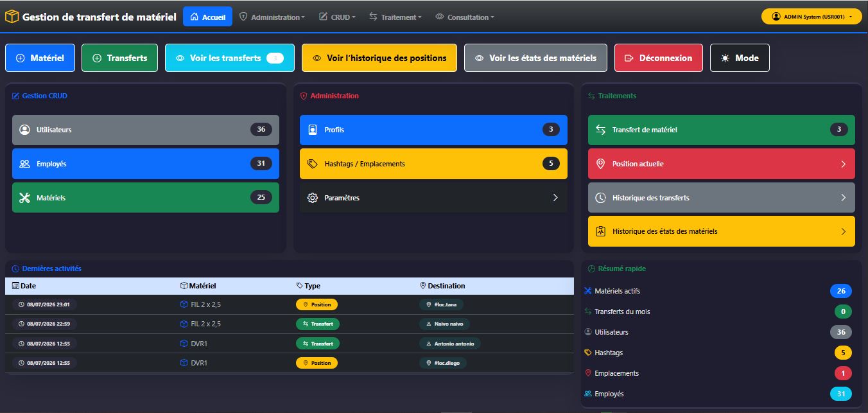Click the box logo beside the app title
Screen dimensions: 868x413
click(12, 17)
